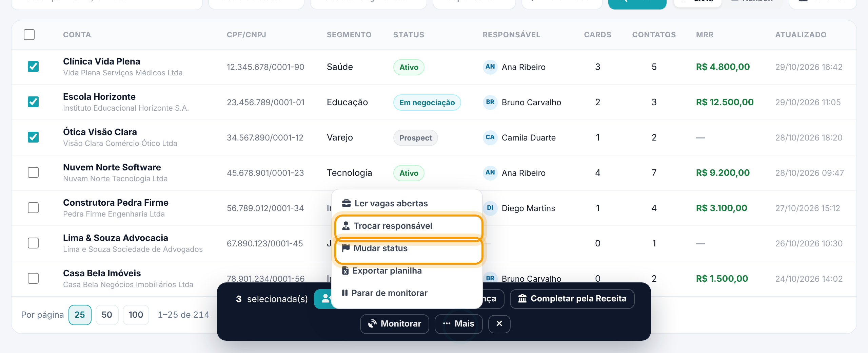Image resolution: width=868 pixels, height=353 pixels.
Task: Toggle the select-all checkbox in table header
Action: click(x=29, y=35)
